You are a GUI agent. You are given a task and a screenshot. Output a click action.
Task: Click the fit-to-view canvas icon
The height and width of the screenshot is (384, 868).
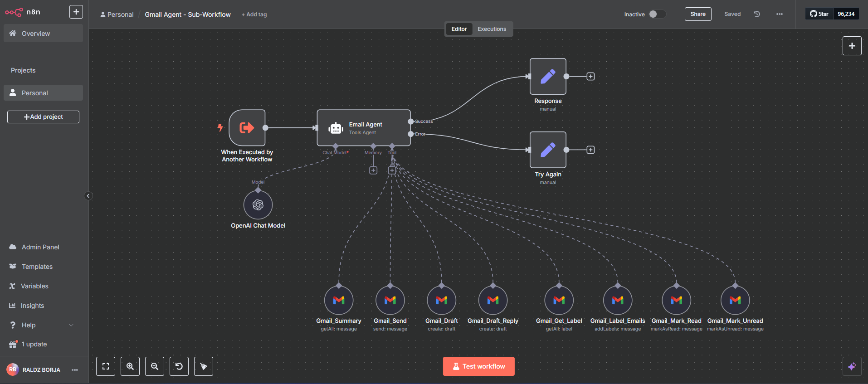[106, 366]
